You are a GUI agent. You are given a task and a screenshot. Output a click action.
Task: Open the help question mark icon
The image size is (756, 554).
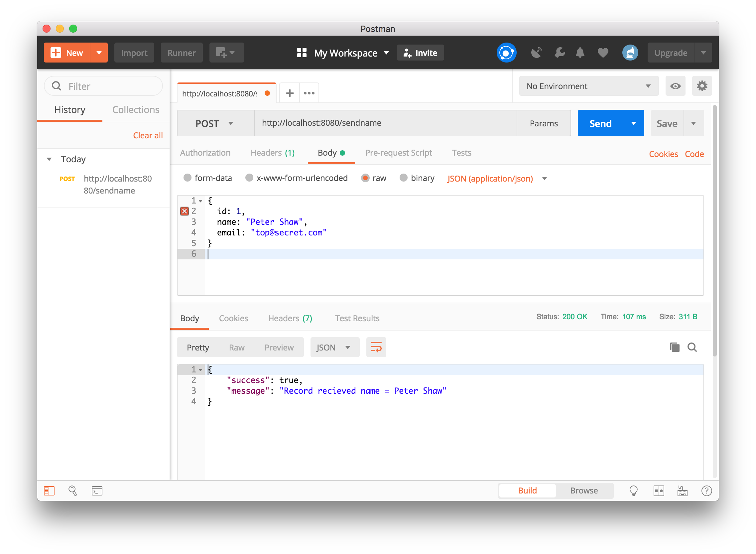coord(706,490)
